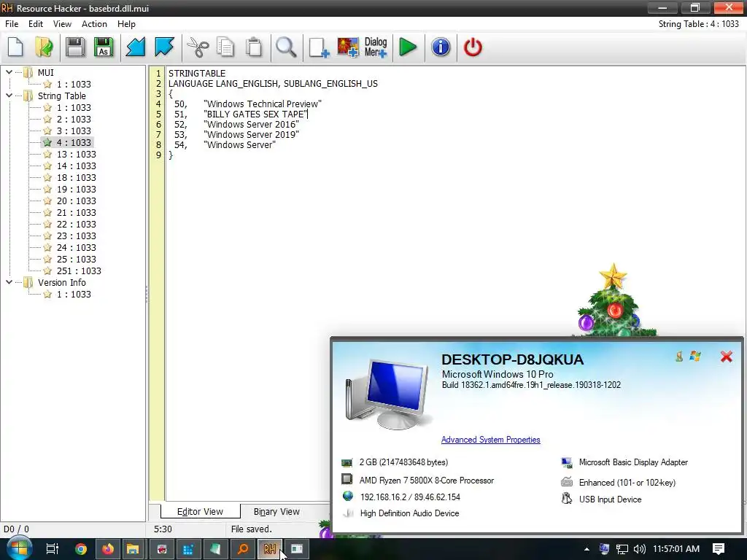Image resolution: width=747 pixels, height=560 pixels.
Task: Select the MUI folder node
Action: [x=46, y=72]
